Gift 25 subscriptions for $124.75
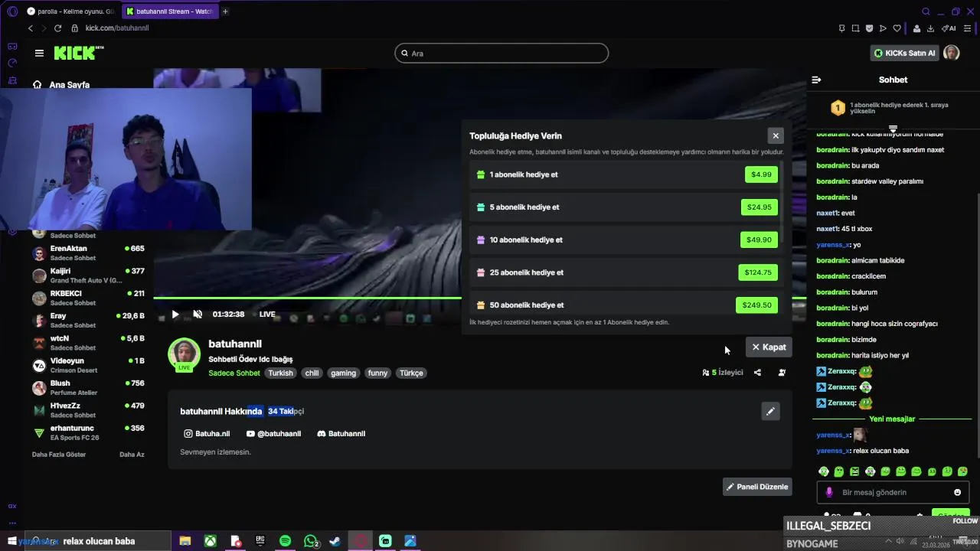The image size is (980, 551). coord(757,272)
